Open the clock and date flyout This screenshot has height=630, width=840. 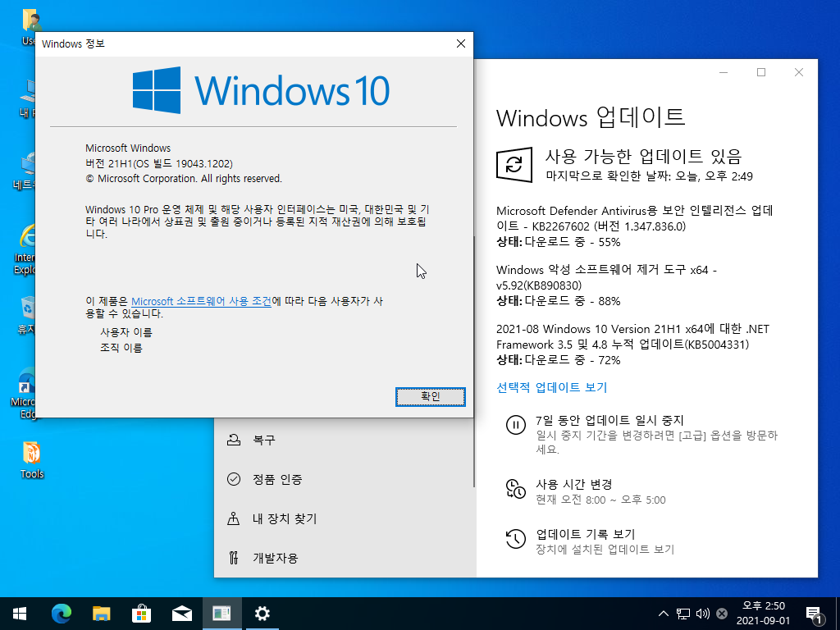pyautogui.click(x=763, y=614)
